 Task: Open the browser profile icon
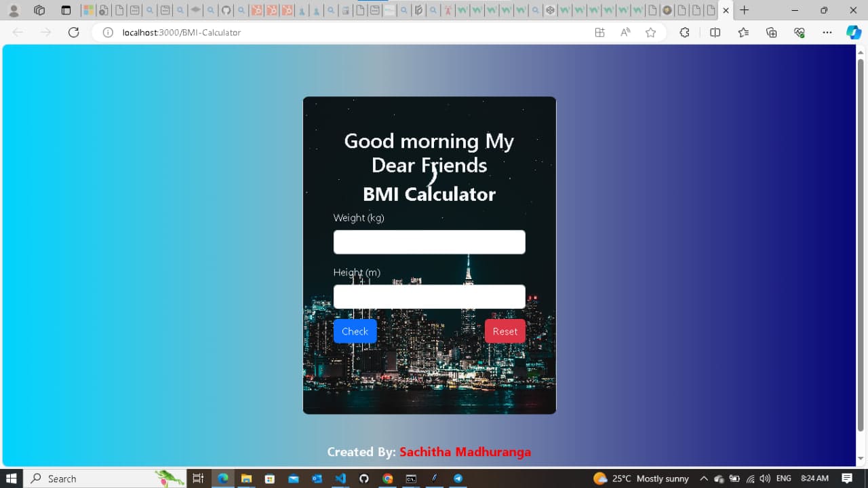pos(14,10)
